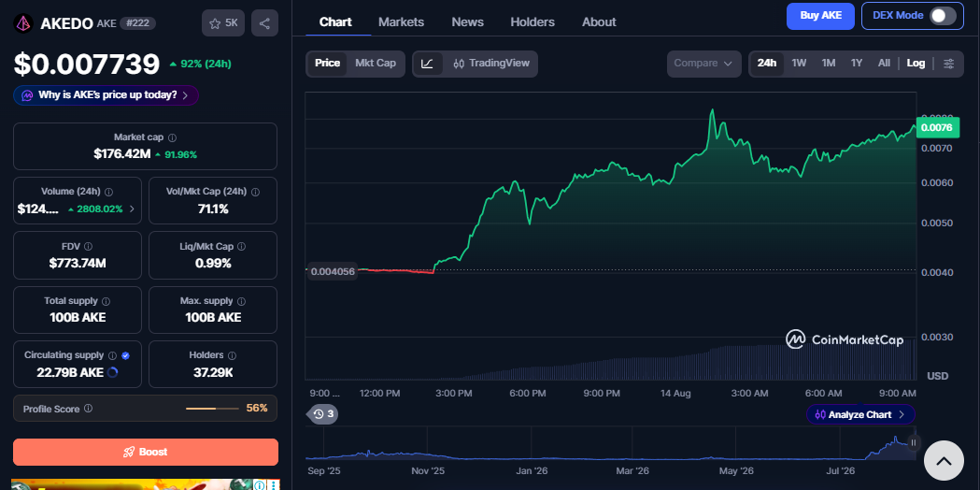Screen dimensions: 980x490
Task: Click Holders info icon
Action: (x=232, y=355)
